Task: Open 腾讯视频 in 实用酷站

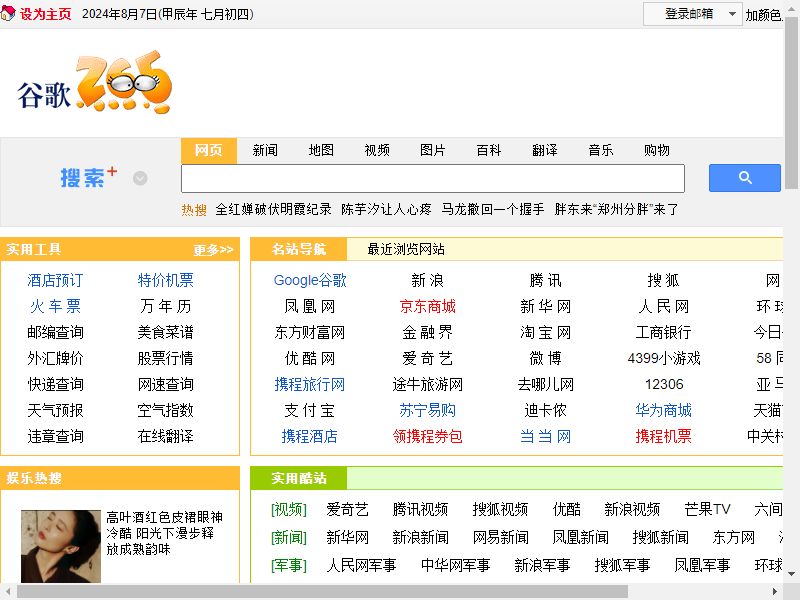Action: pos(420,509)
